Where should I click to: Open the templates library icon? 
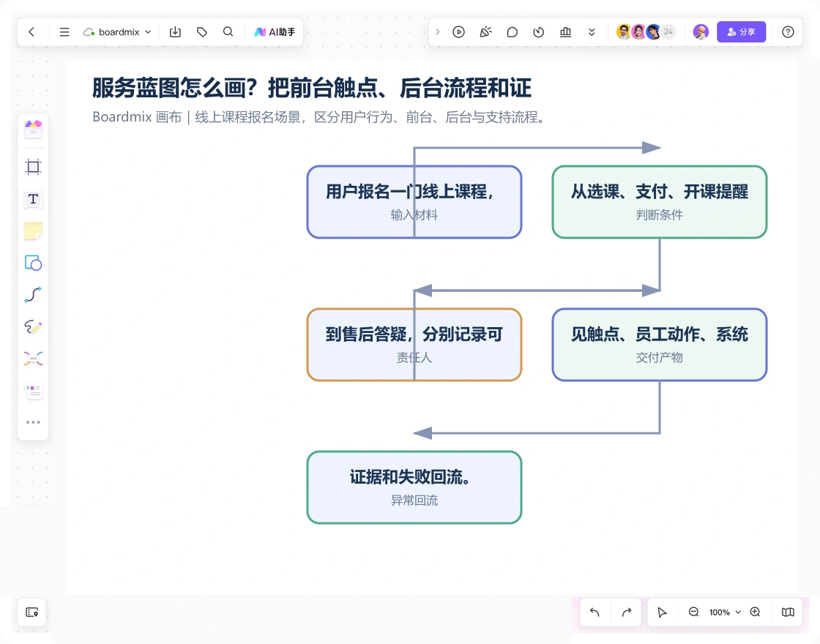[33, 128]
